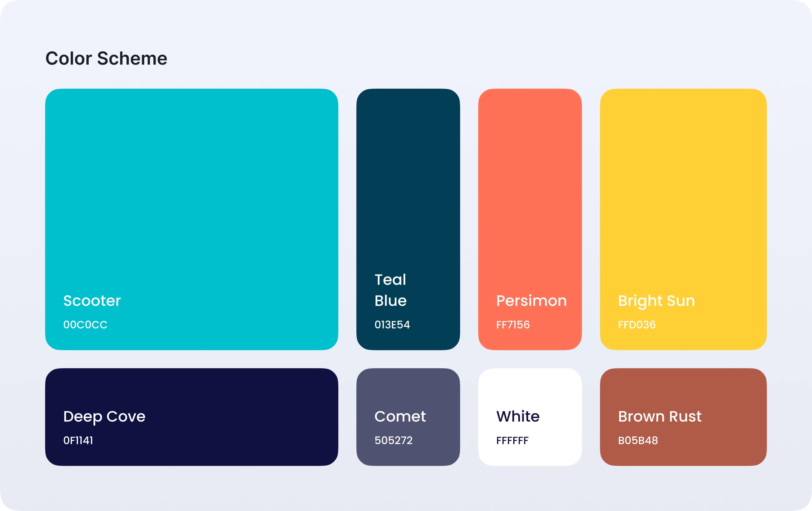This screenshot has height=511, width=812.
Task: Click the Persimmon name label
Action: coord(531,301)
